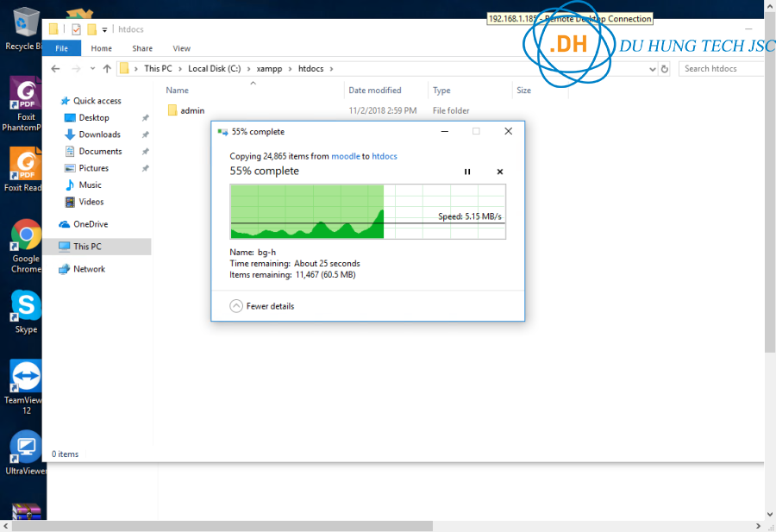Click the xampp breadcrumb segment
776x532 pixels.
(x=268, y=69)
